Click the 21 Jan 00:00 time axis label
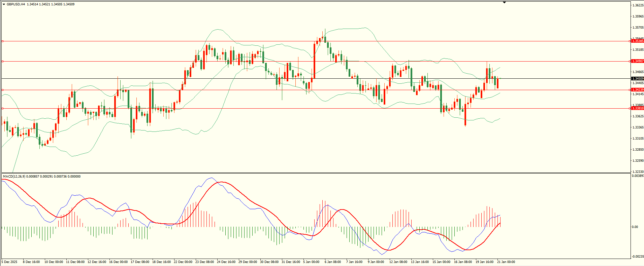 tap(506, 262)
